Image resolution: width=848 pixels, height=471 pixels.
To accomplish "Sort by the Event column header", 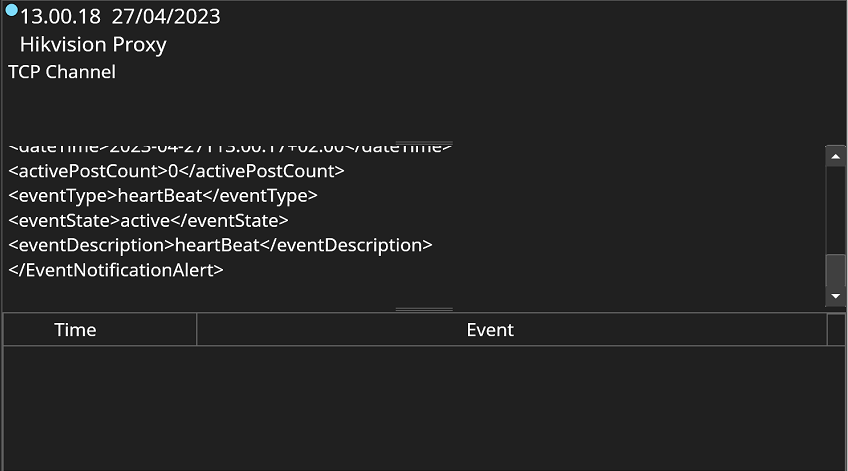I will pyautogui.click(x=490, y=330).
